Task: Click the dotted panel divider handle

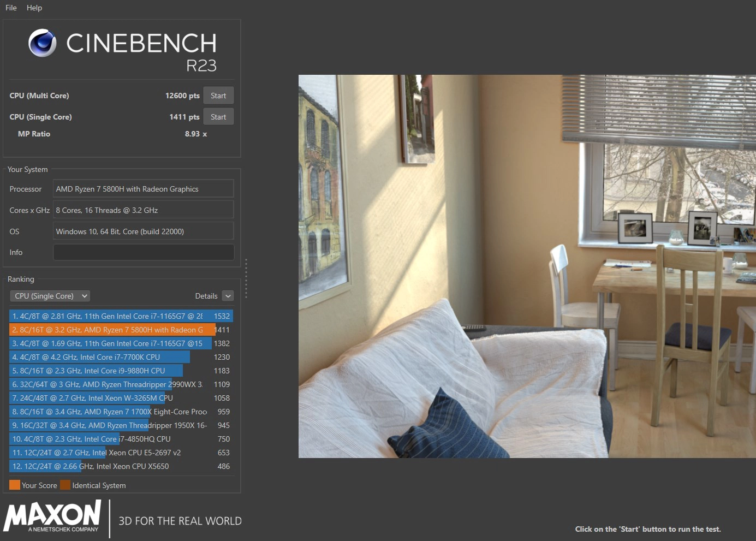Action: [x=246, y=278]
